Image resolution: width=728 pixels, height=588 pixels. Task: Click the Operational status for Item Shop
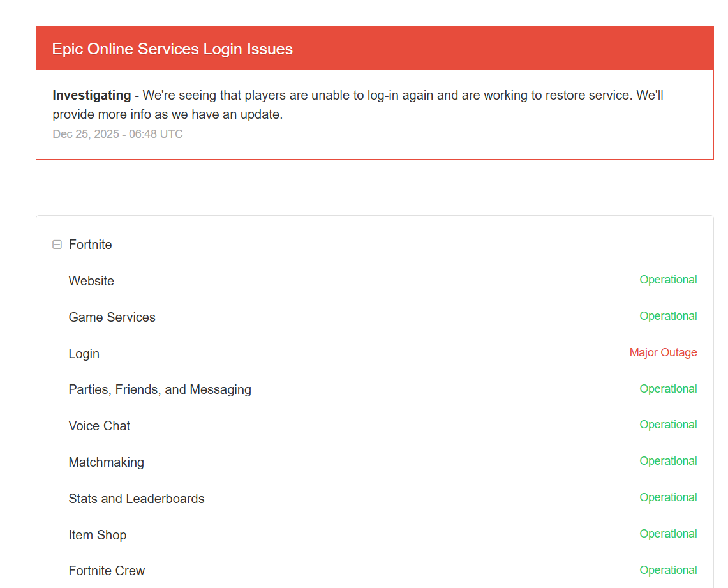668,534
